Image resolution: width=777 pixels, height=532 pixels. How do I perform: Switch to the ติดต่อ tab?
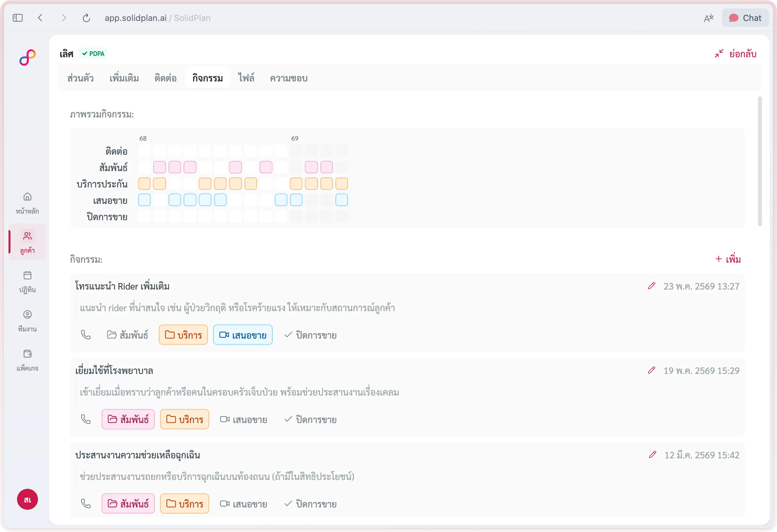(165, 78)
